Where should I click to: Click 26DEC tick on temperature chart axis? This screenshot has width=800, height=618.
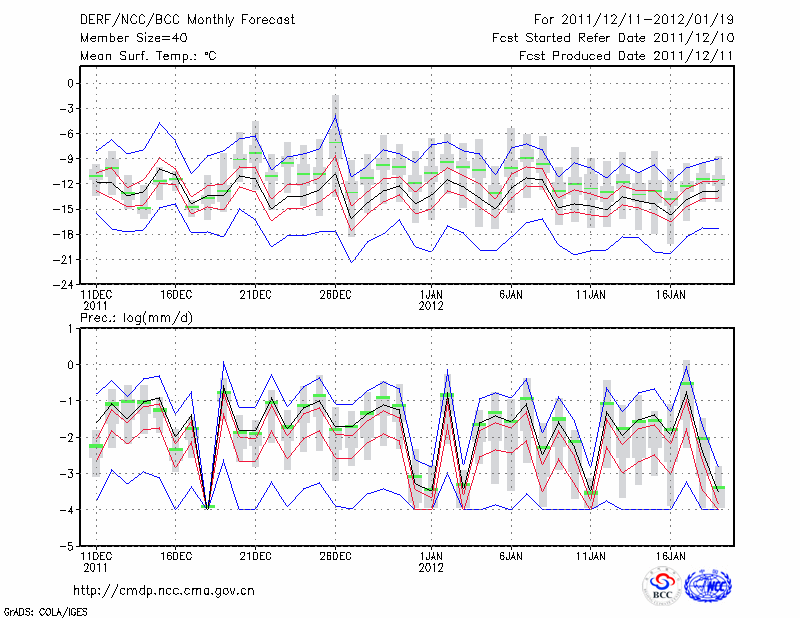point(335,294)
